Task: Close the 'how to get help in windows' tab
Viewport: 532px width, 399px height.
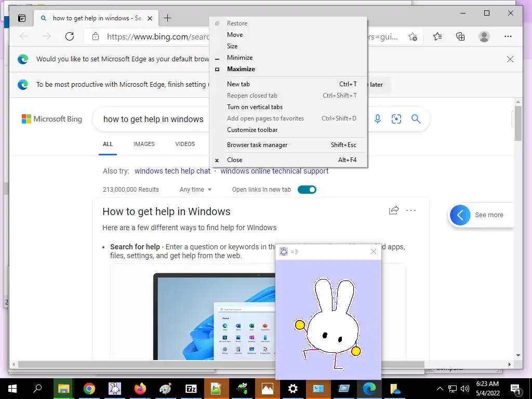Action: point(150,18)
